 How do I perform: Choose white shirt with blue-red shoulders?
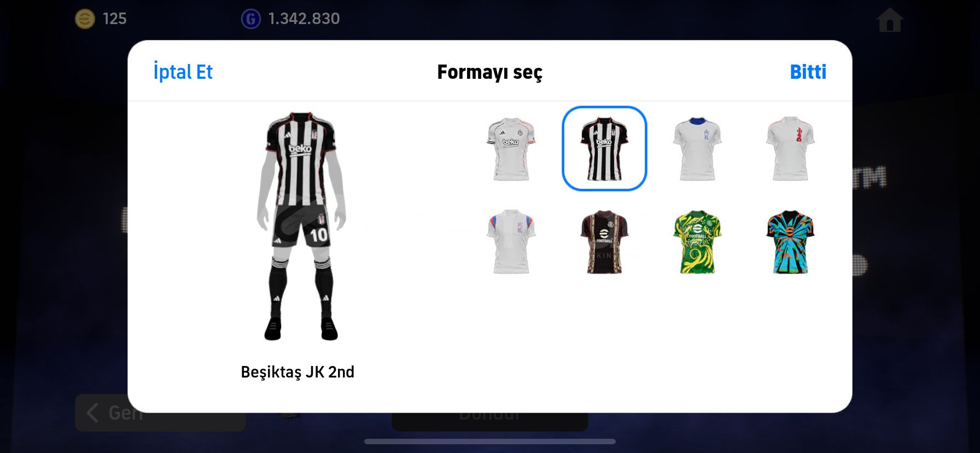pyautogui.click(x=511, y=242)
